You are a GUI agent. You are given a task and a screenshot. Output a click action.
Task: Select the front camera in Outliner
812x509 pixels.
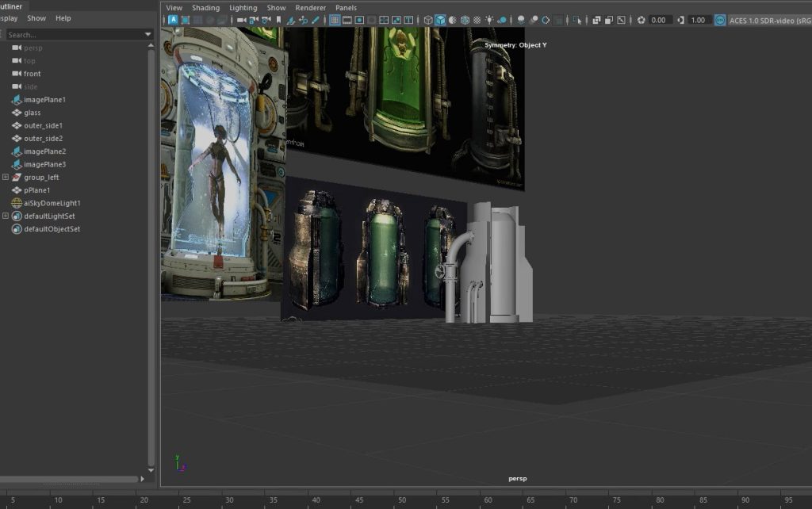coord(32,74)
